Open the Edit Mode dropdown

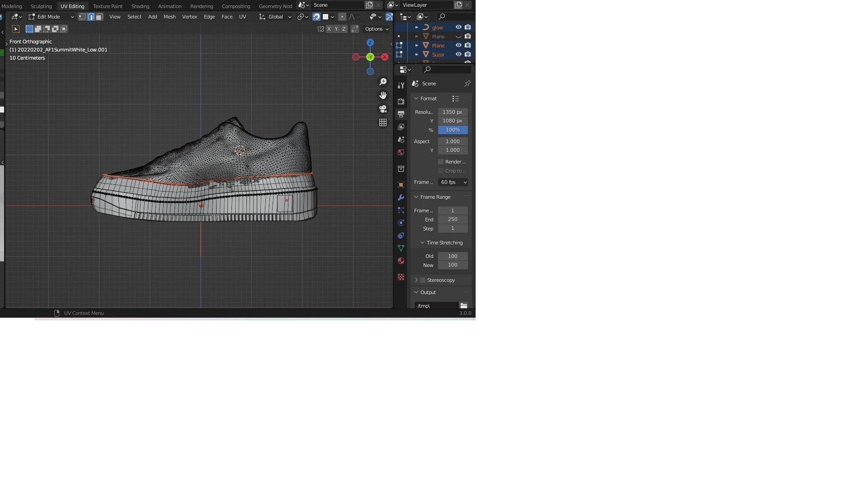[52, 16]
